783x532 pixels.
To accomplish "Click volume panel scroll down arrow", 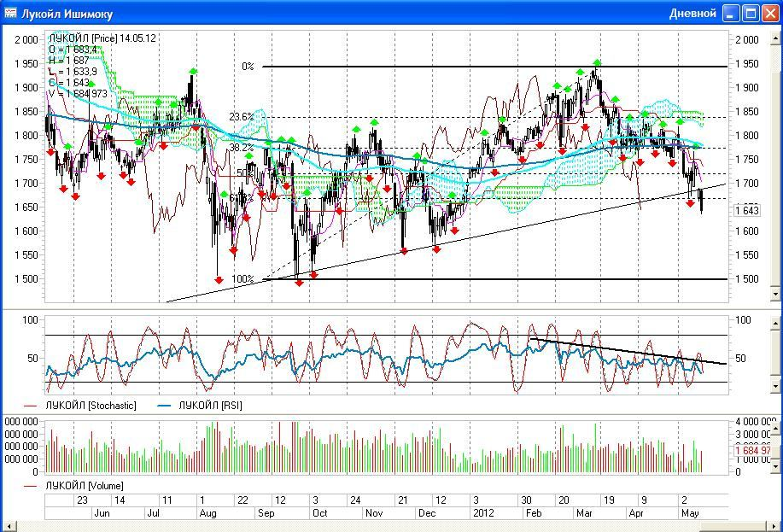I will point(775,466).
